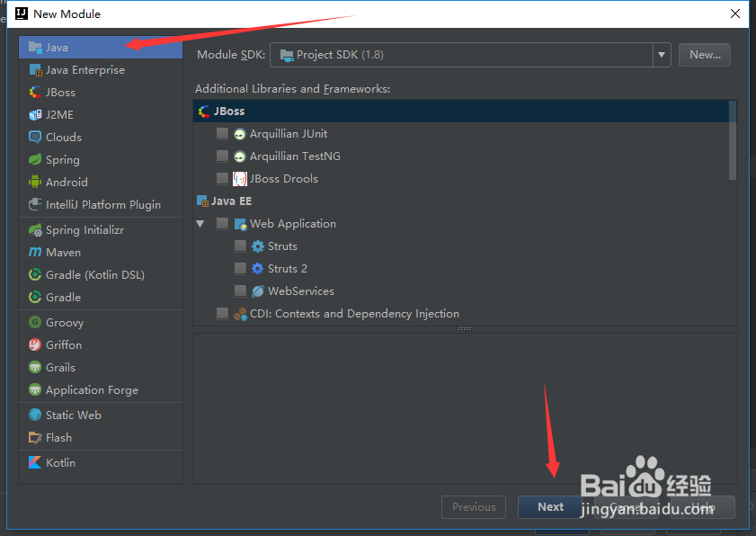The image size is (756, 536).
Task: Click the Clouds module icon
Action: pyautogui.click(x=35, y=137)
